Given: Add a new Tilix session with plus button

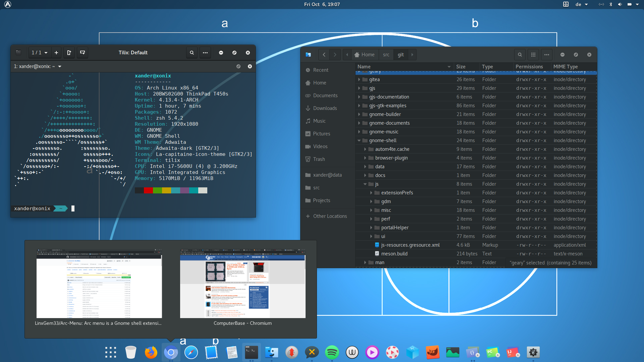Looking at the screenshot, I should pyautogui.click(x=56, y=53).
